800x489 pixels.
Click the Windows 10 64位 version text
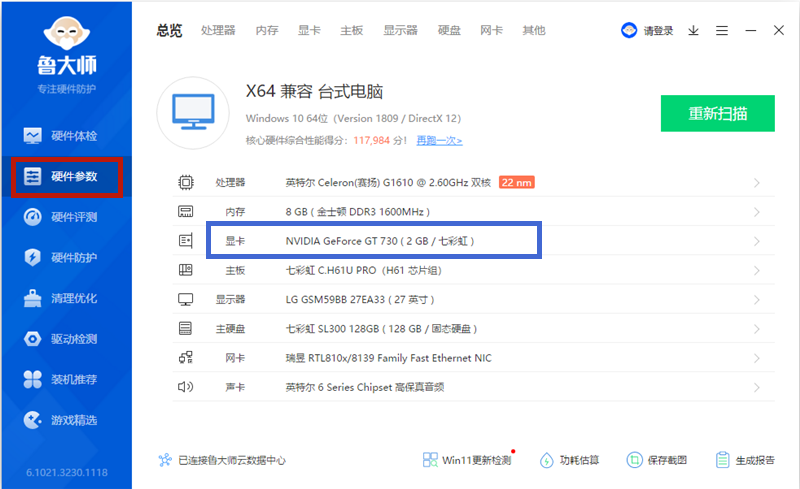pyautogui.click(x=353, y=118)
